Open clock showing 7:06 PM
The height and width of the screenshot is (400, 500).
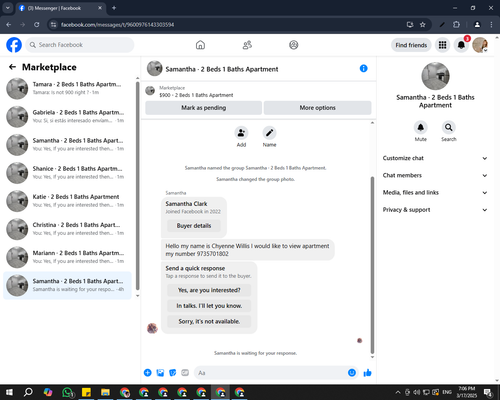pos(467,392)
